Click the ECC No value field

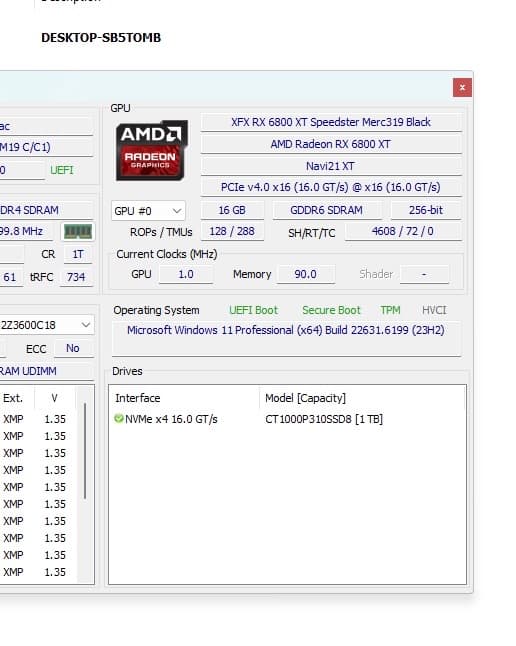pos(73,349)
